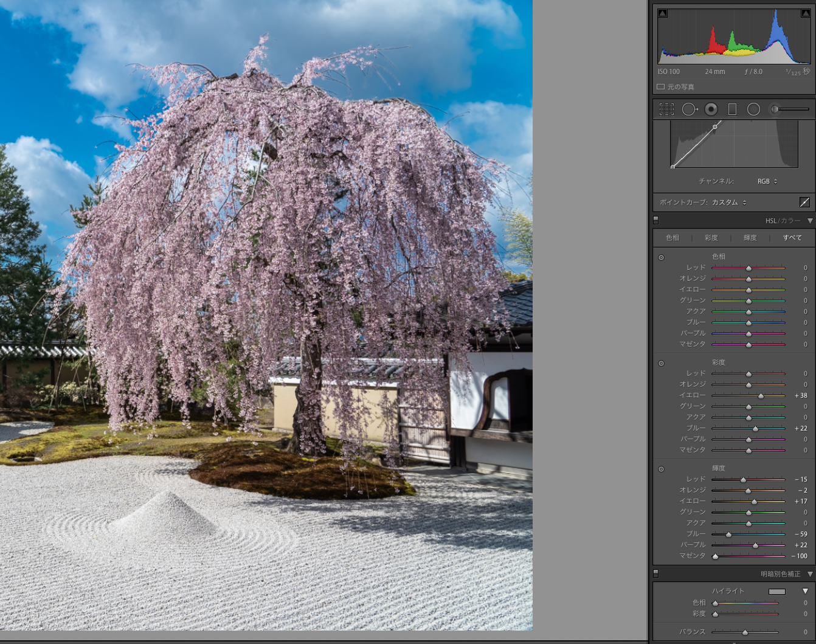Click the 彩度 イエロー value +38
This screenshot has height=644, width=816.
click(801, 395)
